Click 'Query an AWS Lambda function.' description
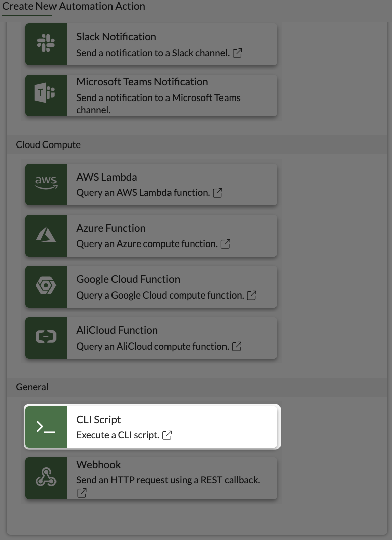Viewport: 392px width, 540px height. tap(143, 193)
